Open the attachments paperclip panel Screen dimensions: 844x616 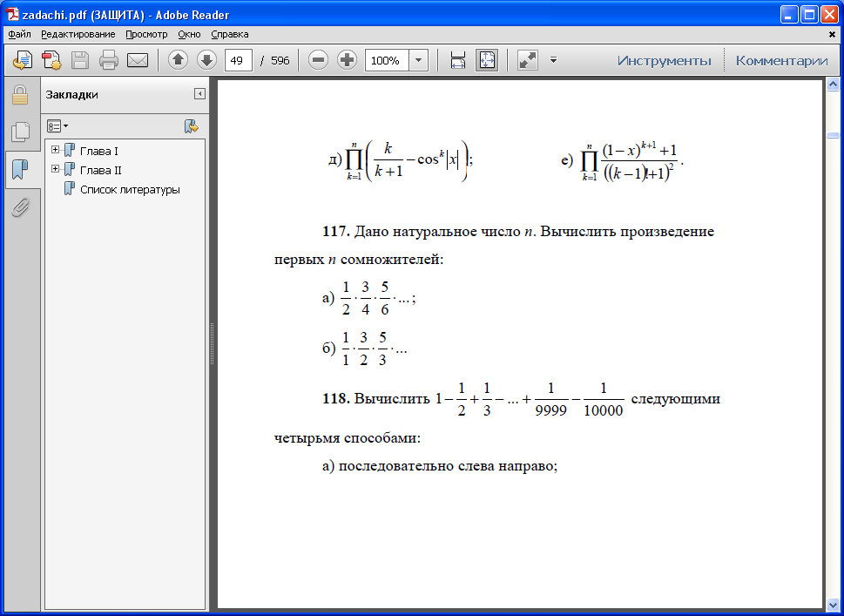(20, 206)
